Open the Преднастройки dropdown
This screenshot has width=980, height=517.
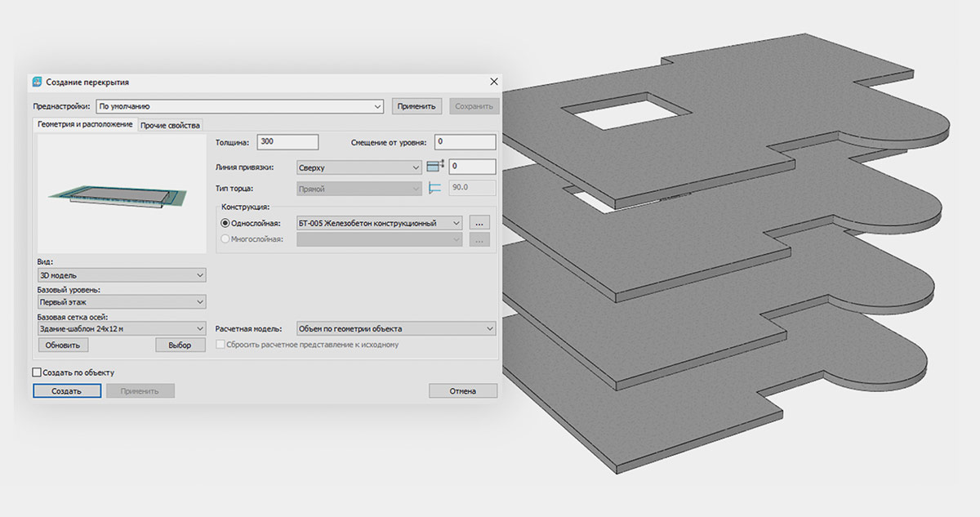239,106
